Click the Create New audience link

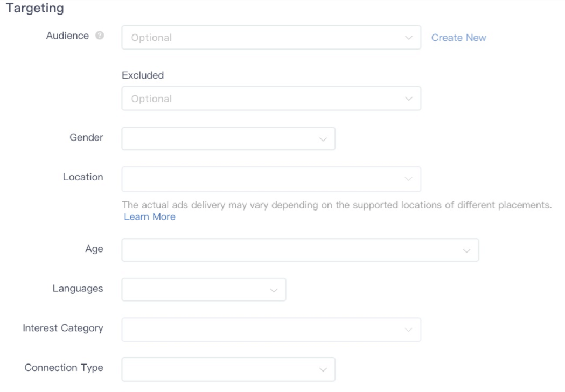tap(458, 38)
